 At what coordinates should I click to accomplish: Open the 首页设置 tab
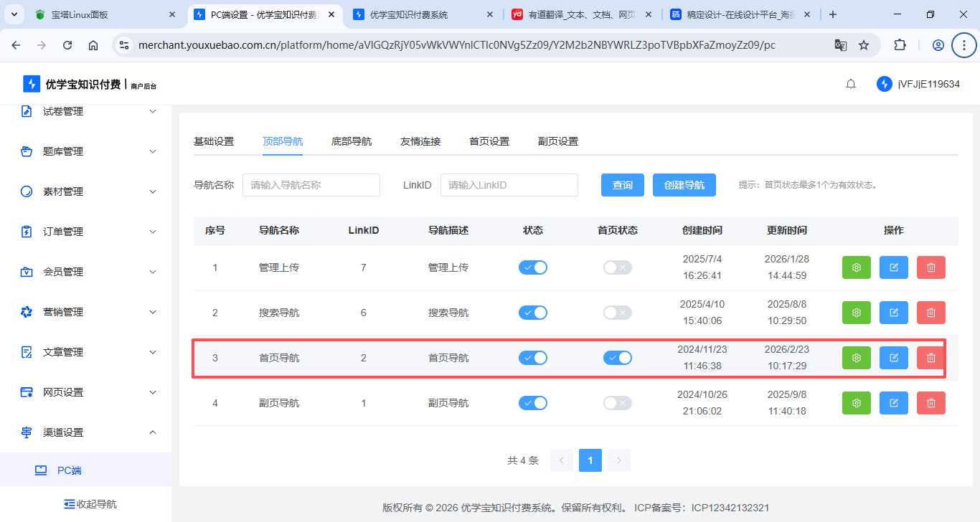pos(489,141)
